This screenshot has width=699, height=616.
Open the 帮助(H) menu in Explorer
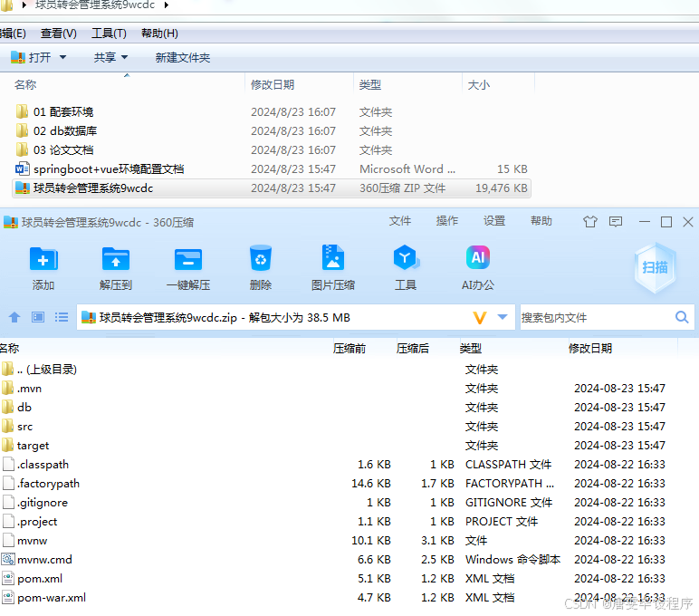tap(159, 34)
